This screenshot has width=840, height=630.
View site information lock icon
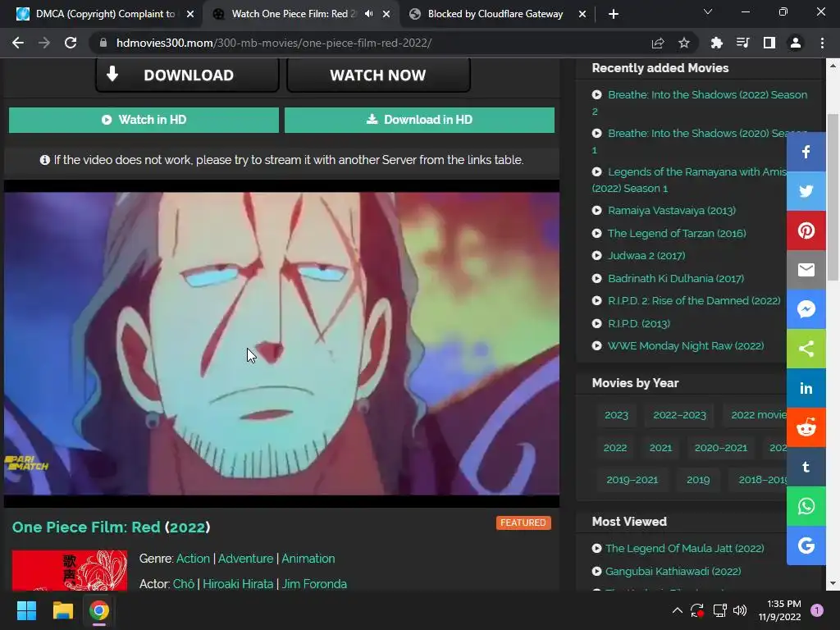pyautogui.click(x=103, y=43)
